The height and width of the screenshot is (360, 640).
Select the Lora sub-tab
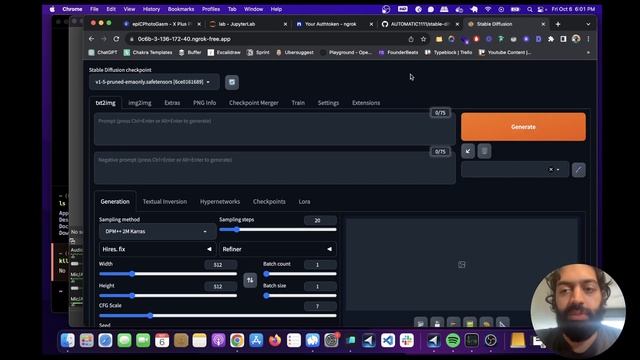pyautogui.click(x=304, y=202)
